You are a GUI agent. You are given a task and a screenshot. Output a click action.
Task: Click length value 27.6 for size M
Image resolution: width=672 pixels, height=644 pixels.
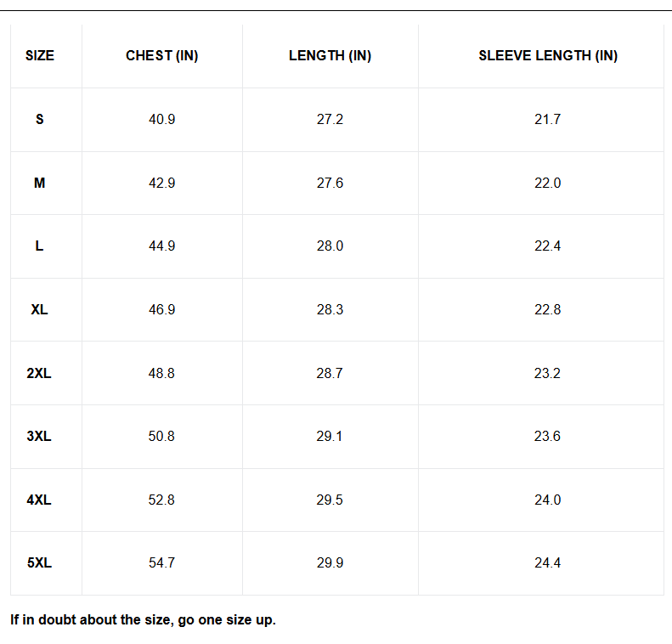click(x=330, y=184)
